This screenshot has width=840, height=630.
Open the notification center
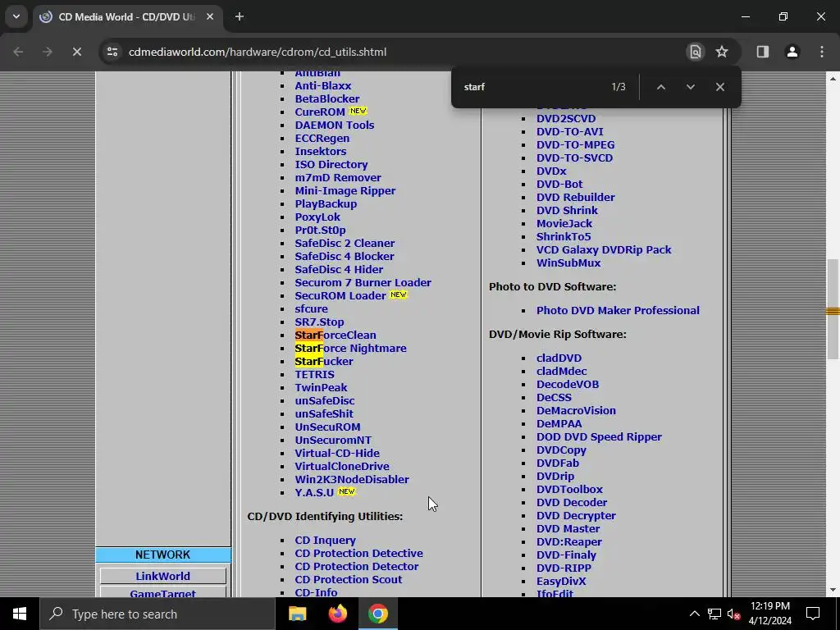813,614
